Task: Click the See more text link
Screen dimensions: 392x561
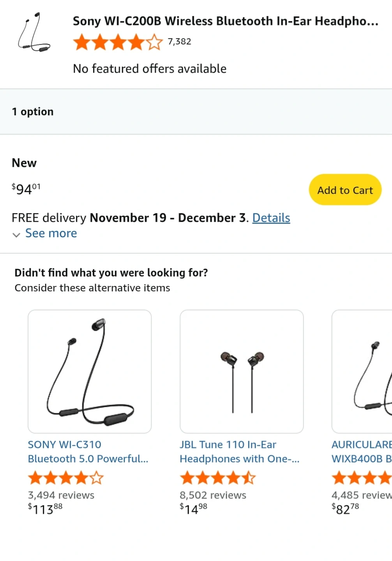Action: [51, 233]
